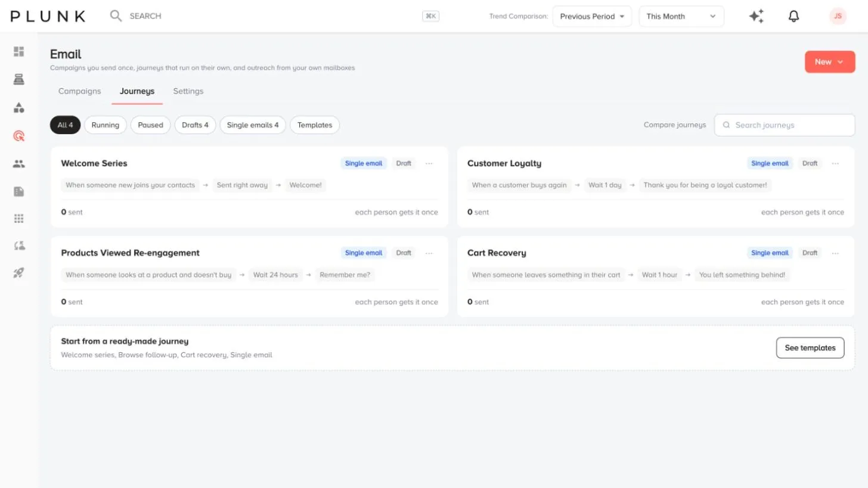Click 'You left something behind!' email step
This screenshot has height=488, width=868.
742,275
